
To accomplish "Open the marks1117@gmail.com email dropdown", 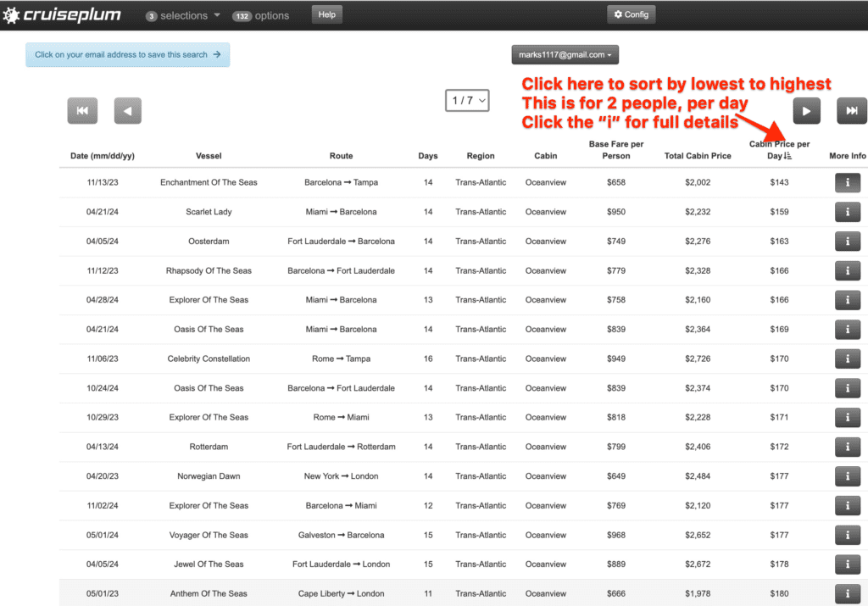I will pos(565,53).
